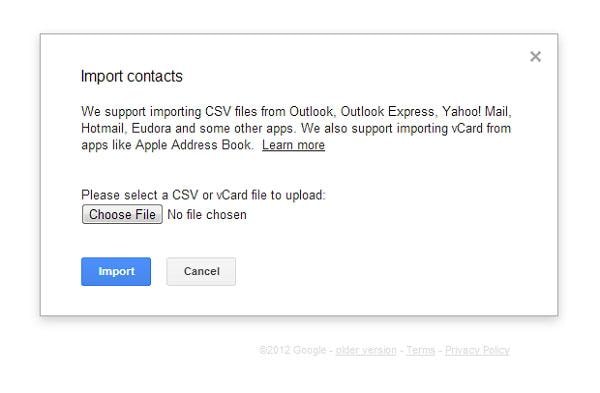Open the older version link
600x393 pixels.
[x=366, y=350]
